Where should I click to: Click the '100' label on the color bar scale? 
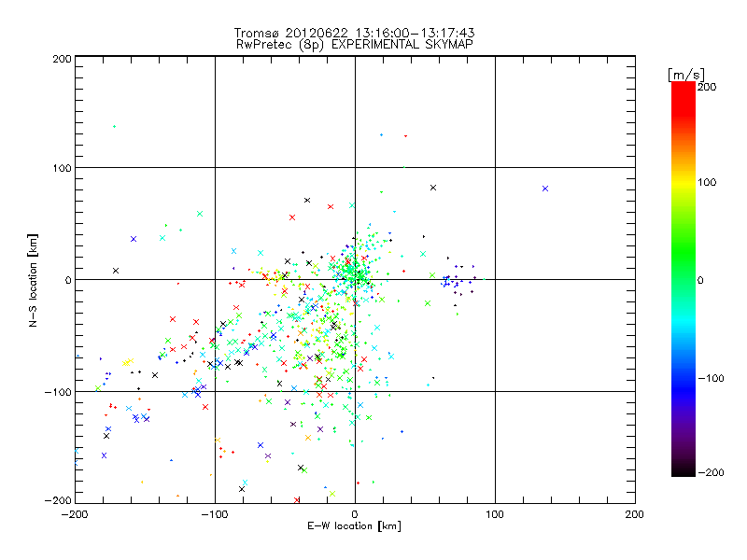707,182
